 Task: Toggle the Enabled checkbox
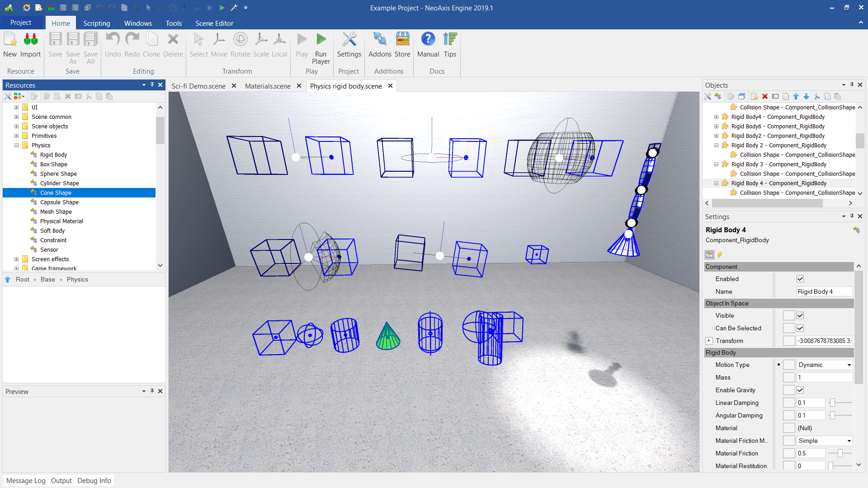[x=800, y=279]
